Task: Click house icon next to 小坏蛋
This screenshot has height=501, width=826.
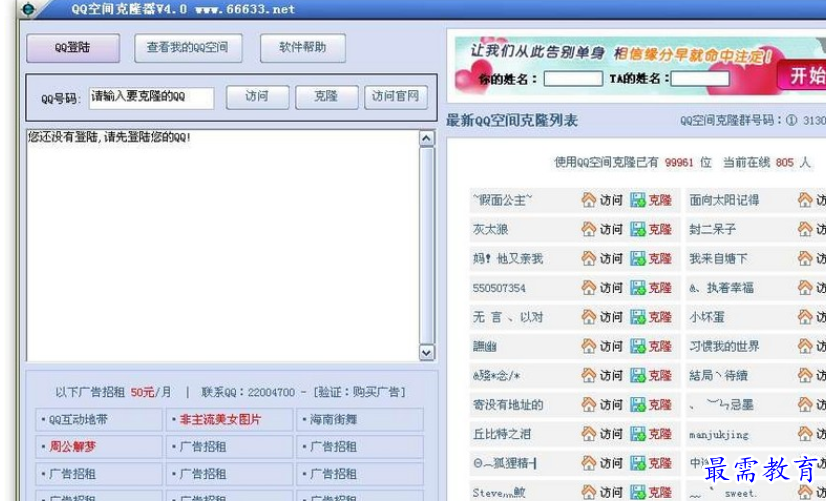Action: point(805,317)
